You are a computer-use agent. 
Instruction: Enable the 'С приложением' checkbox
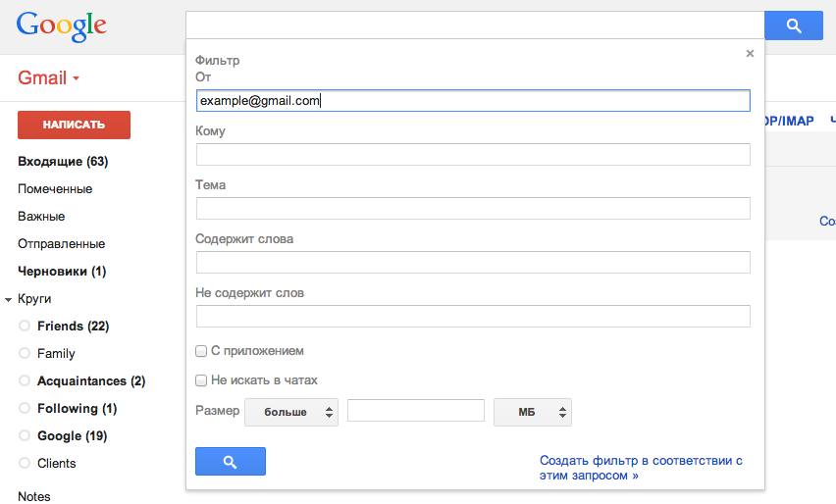pyautogui.click(x=201, y=351)
